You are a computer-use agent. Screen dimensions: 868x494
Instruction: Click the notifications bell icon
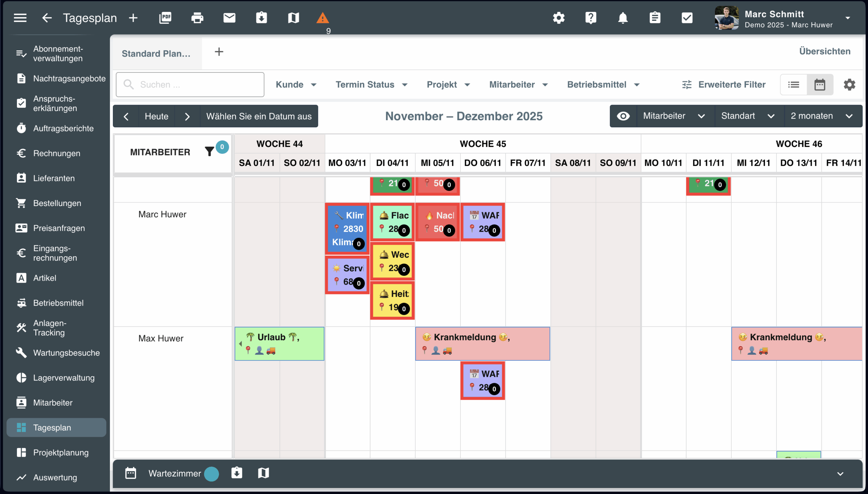[623, 18]
